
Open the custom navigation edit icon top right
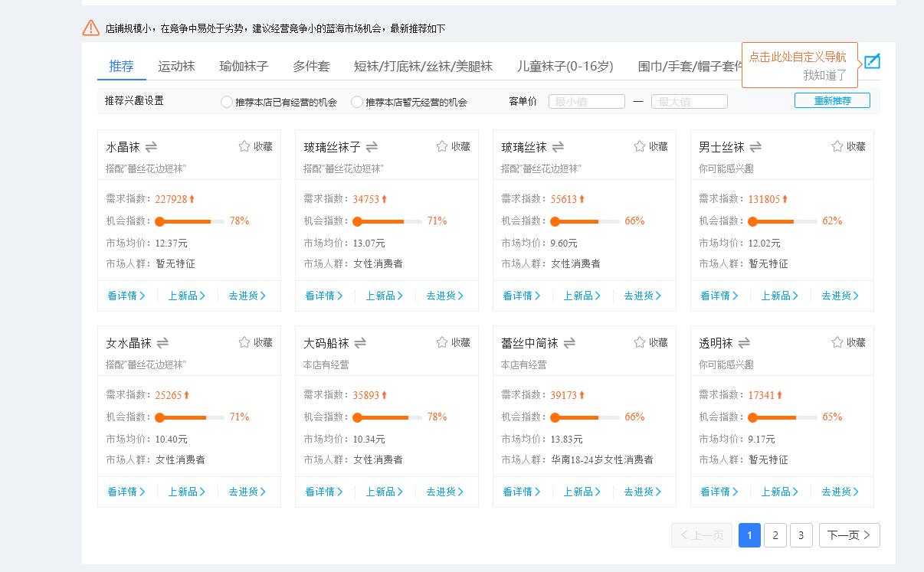point(872,61)
